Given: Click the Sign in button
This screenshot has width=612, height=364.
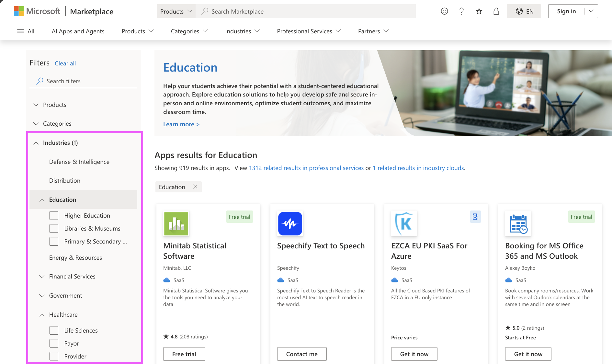Looking at the screenshot, I should (566, 11).
